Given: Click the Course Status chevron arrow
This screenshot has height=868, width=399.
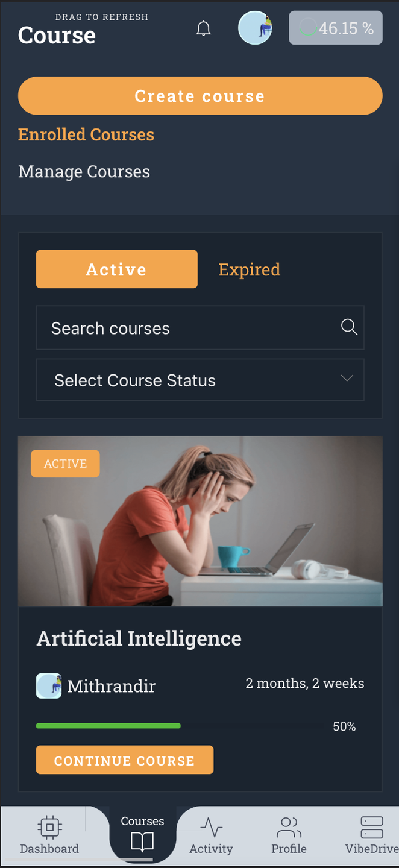Looking at the screenshot, I should point(347,378).
